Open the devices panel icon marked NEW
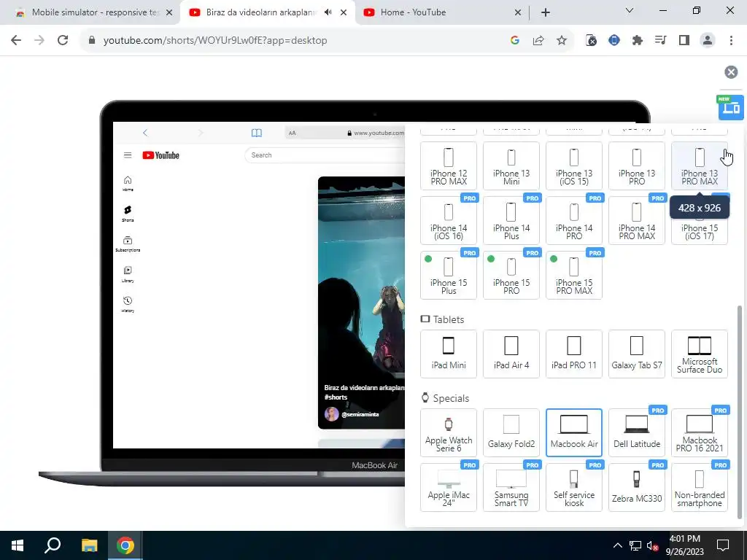 (731, 108)
